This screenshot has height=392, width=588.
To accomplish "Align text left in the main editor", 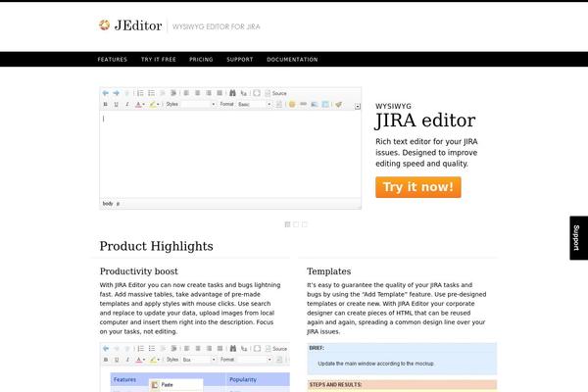I will [x=186, y=93].
